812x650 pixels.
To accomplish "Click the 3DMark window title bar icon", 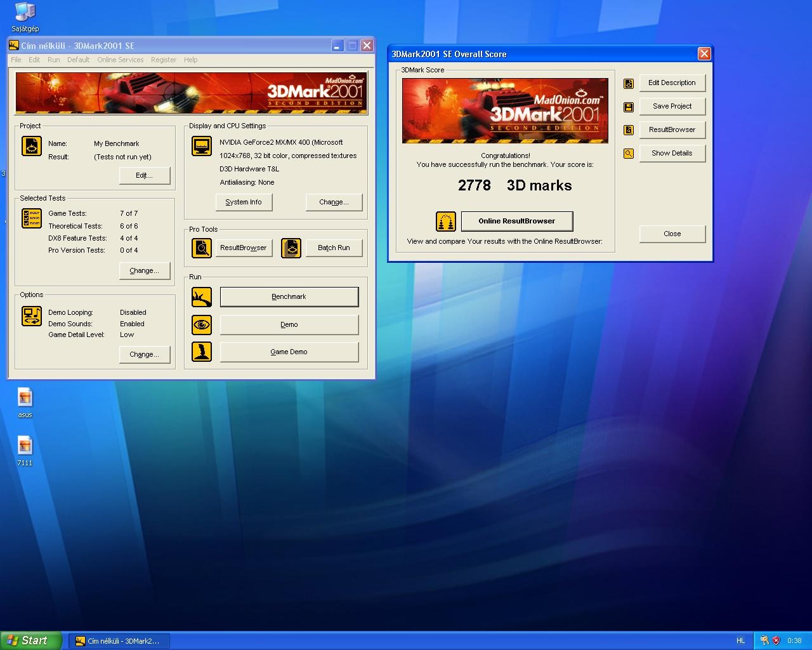I will pyautogui.click(x=14, y=45).
